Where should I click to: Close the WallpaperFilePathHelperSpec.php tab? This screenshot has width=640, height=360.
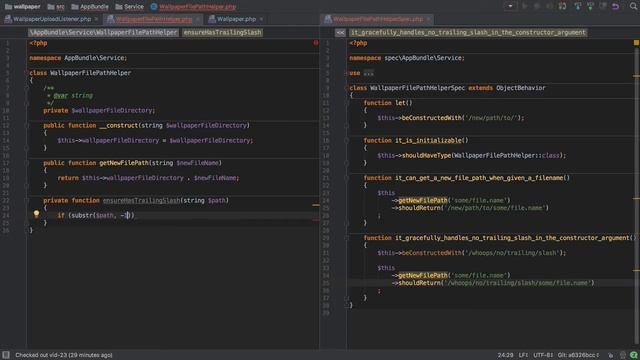click(x=429, y=19)
